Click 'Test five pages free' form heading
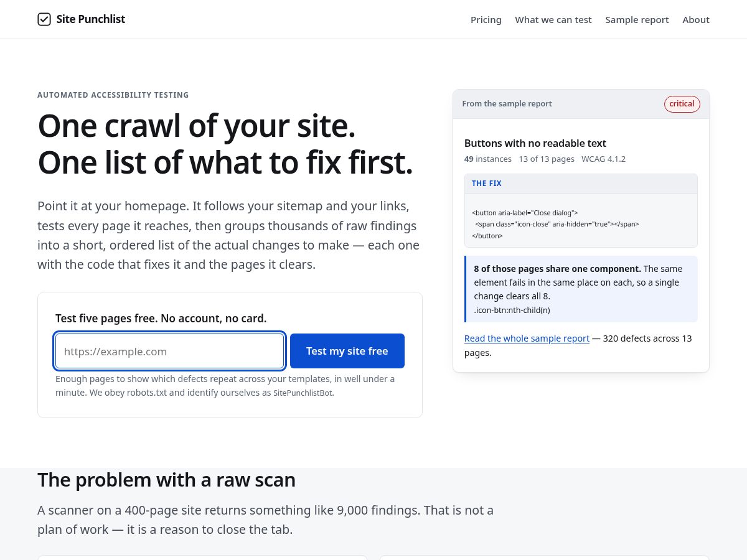 click(x=161, y=319)
